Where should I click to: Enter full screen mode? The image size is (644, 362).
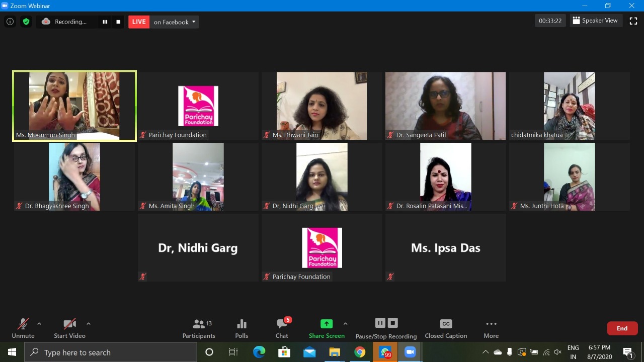click(x=633, y=21)
